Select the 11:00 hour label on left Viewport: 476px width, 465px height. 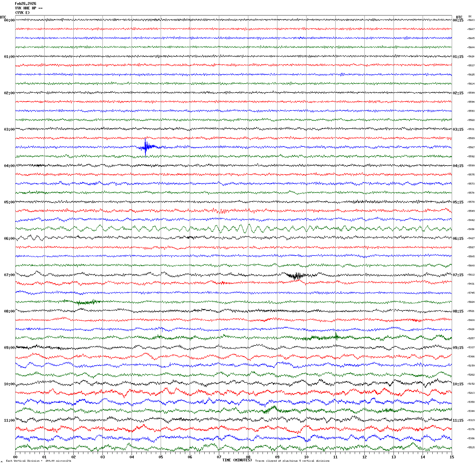click(x=9, y=420)
